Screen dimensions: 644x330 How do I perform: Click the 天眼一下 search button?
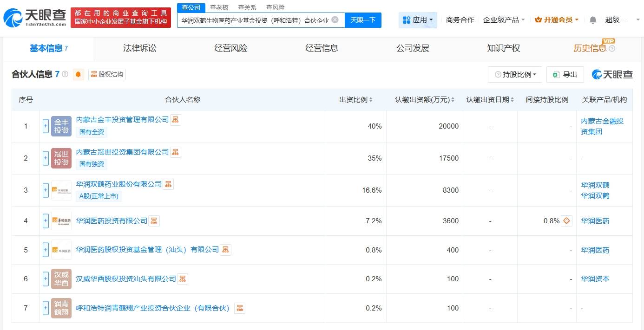pos(363,20)
